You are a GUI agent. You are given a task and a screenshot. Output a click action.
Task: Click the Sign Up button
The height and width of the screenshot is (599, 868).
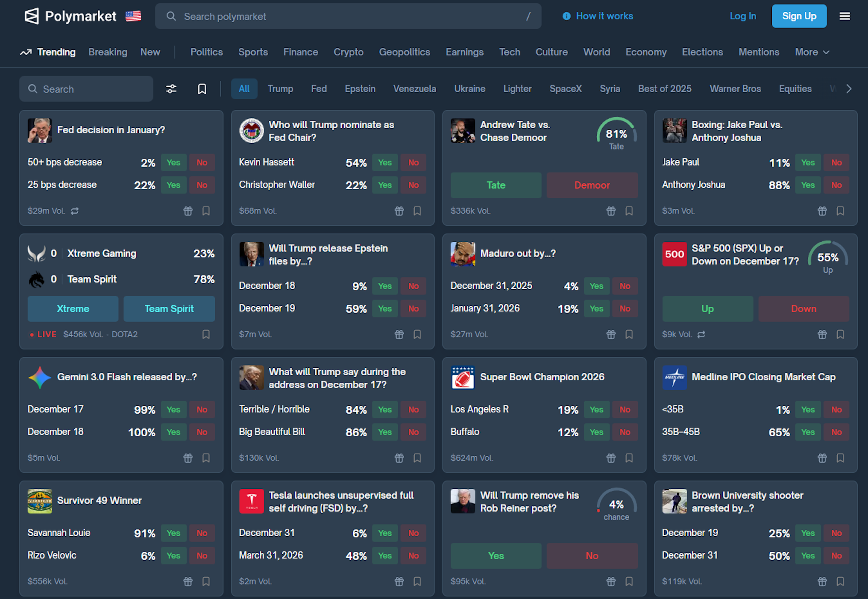[799, 16]
